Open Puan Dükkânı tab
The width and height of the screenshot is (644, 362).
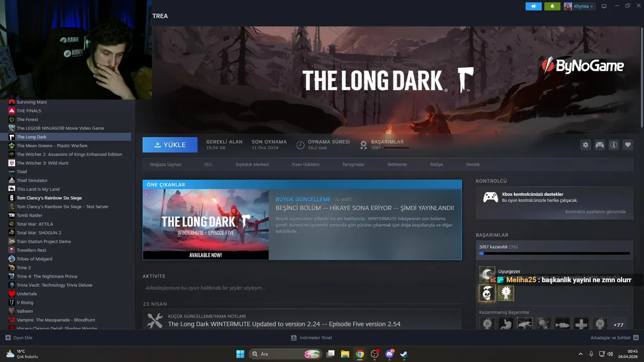pos(305,164)
